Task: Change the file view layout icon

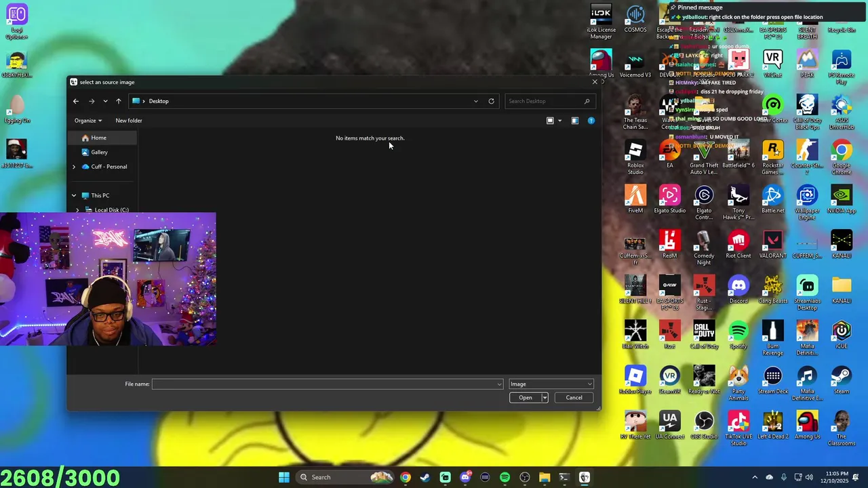Action: (x=551, y=121)
